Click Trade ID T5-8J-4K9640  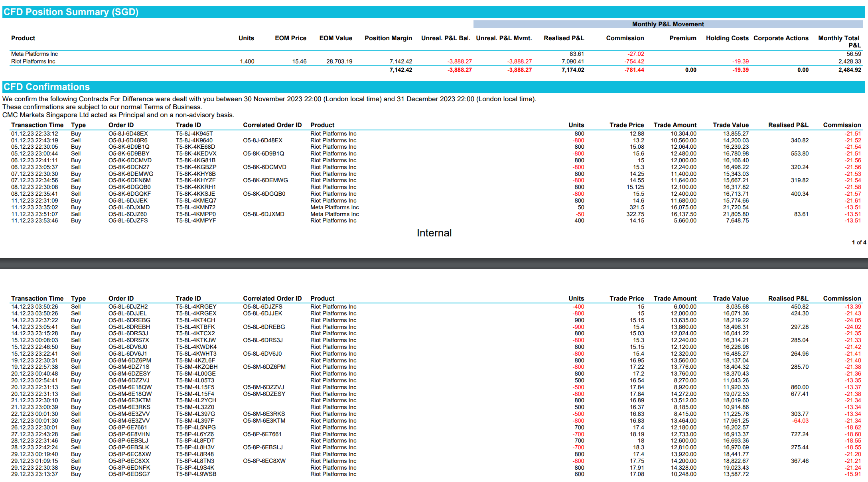click(194, 140)
